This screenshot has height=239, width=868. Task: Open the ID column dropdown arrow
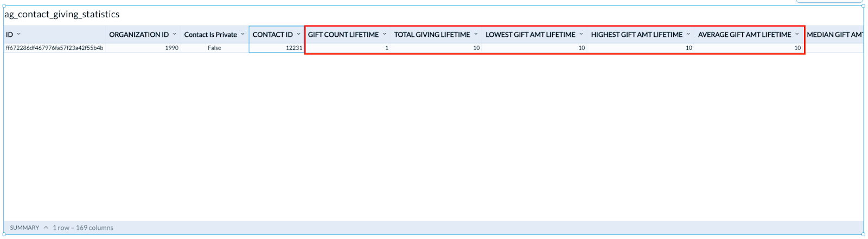pyautogui.click(x=18, y=34)
